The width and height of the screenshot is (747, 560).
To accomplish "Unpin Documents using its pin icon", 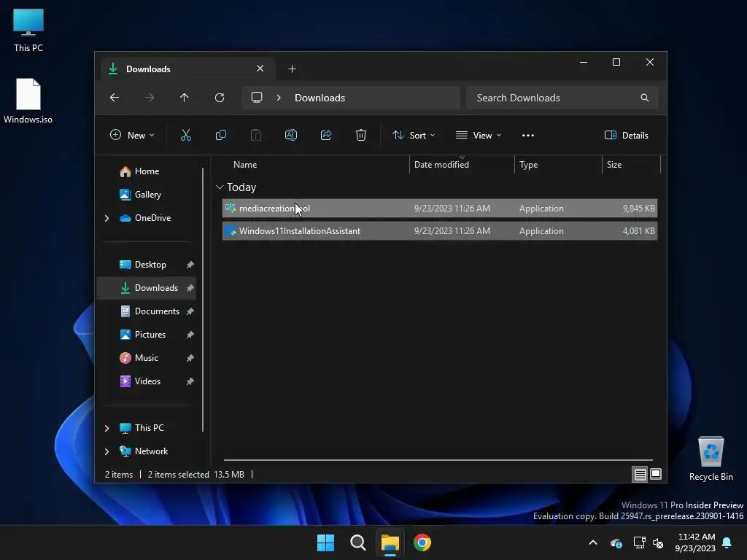I will [190, 311].
